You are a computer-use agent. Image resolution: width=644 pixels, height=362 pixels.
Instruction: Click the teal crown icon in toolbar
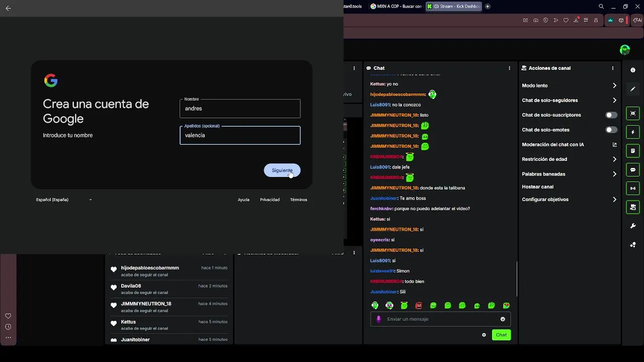[x=611, y=20]
